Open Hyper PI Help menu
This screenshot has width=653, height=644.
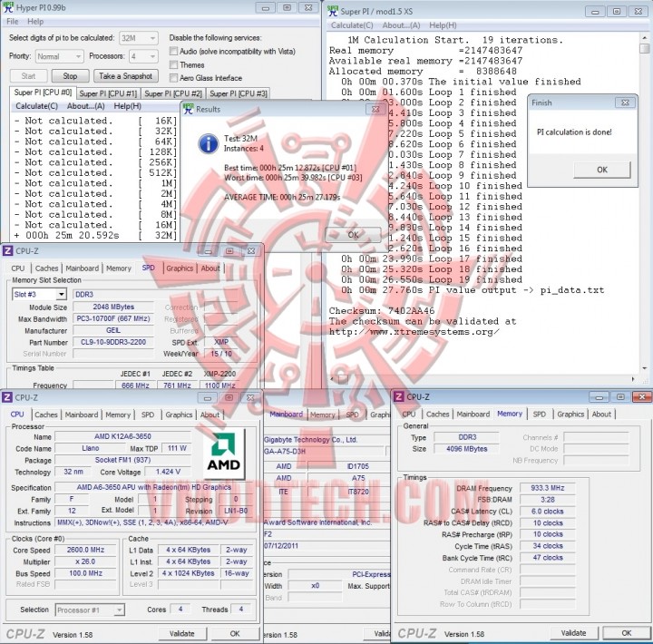35,21
